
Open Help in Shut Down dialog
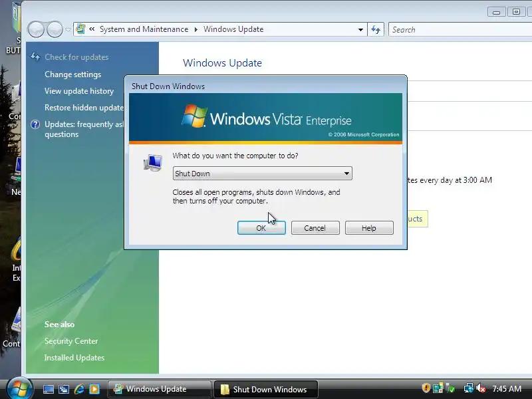point(369,228)
